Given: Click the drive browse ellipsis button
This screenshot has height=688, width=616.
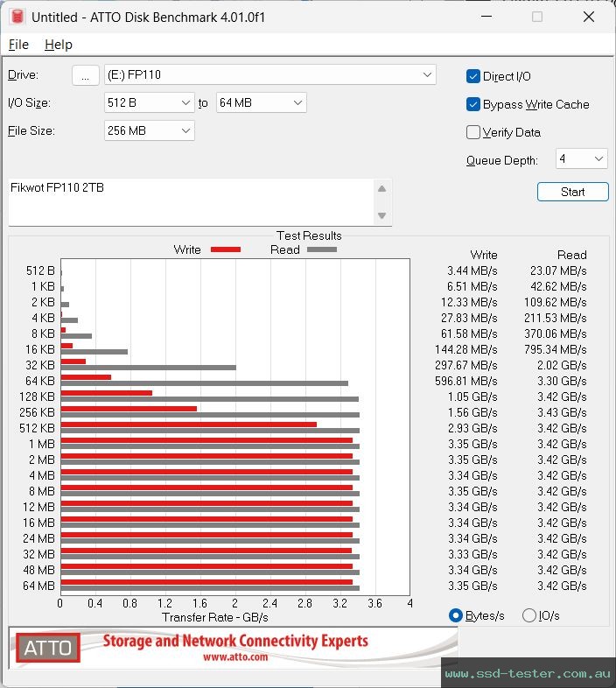Looking at the screenshot, I should pyautogui.click(x=86, y=75).
